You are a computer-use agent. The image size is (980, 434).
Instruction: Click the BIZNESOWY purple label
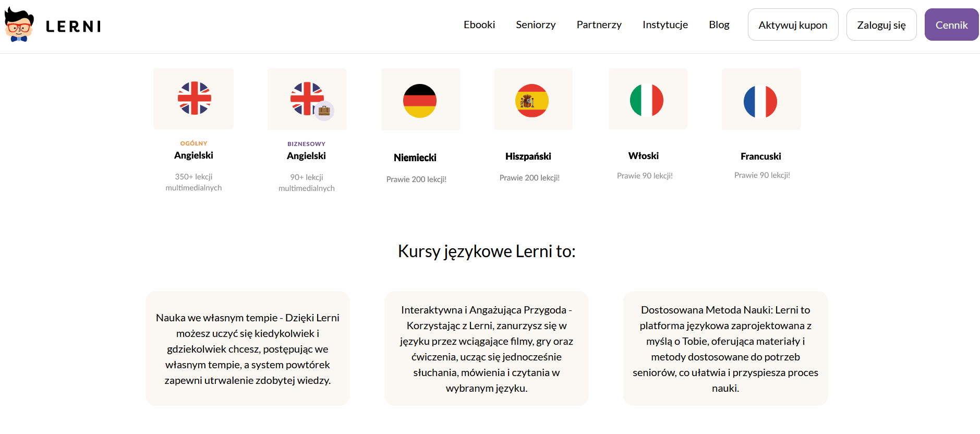tap(306, 144)
